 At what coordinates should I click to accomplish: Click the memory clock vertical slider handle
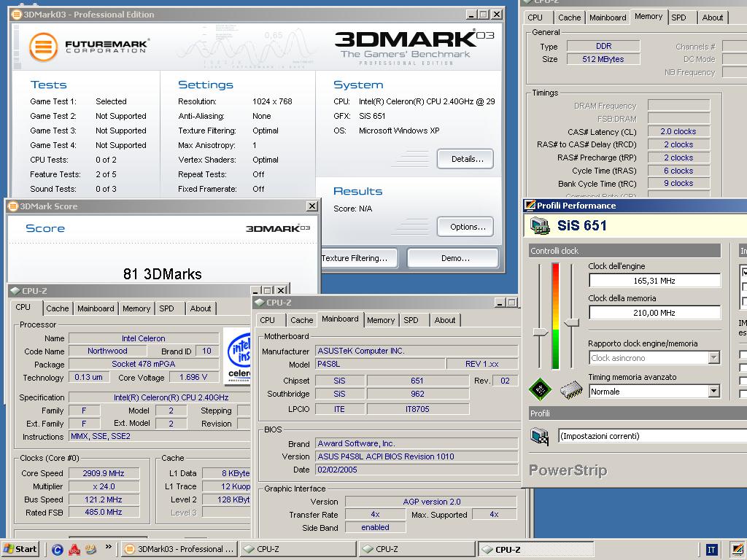pyautogui.click(x=572, y=322)
